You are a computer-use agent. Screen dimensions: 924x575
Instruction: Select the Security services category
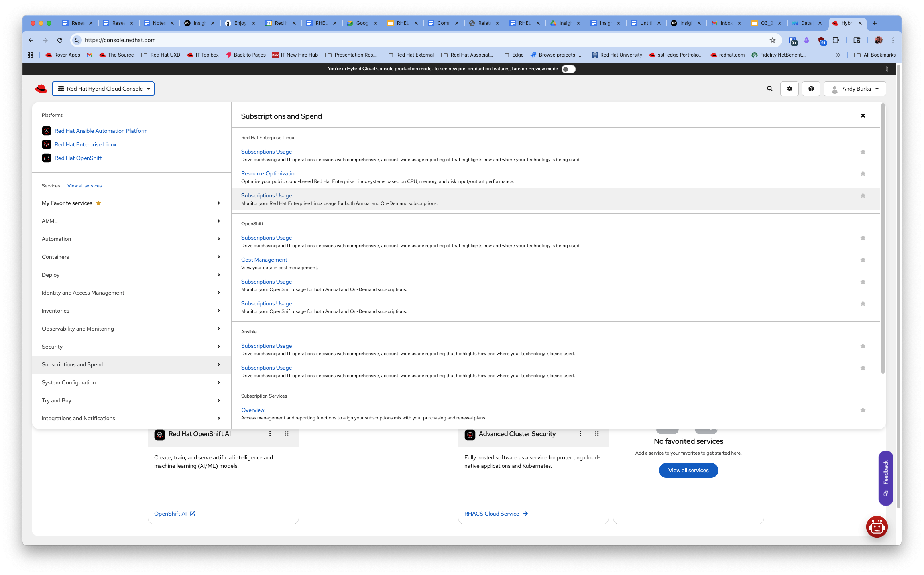131,347
